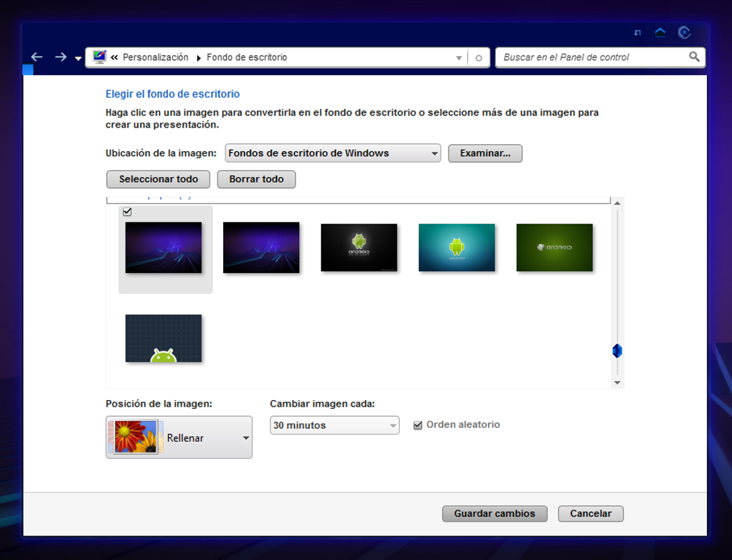Click the Elegir el fondo de escritorio heading
Screen dimensions: 732x560
[173, 94]
